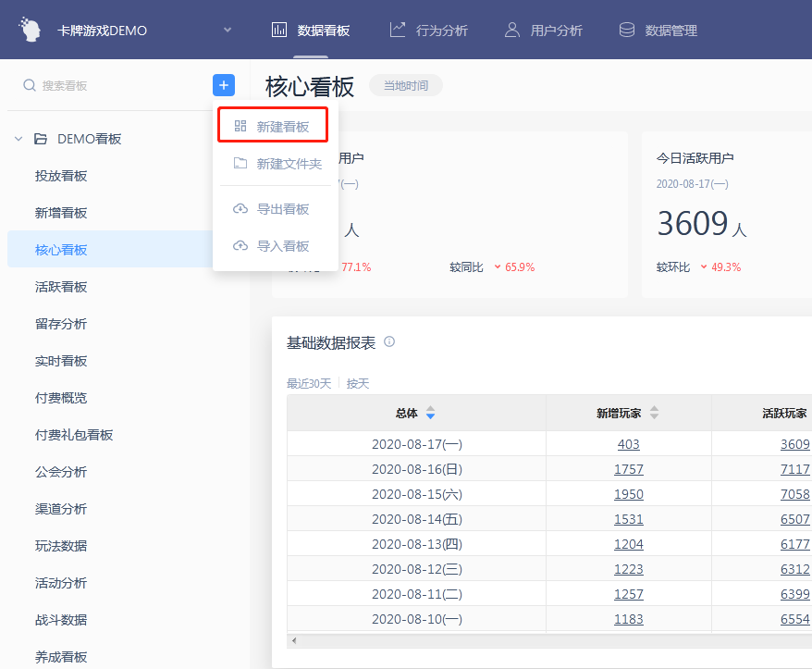Open the 403 new players link
This screenshot has height=669, width=812.
coord(629,444)
